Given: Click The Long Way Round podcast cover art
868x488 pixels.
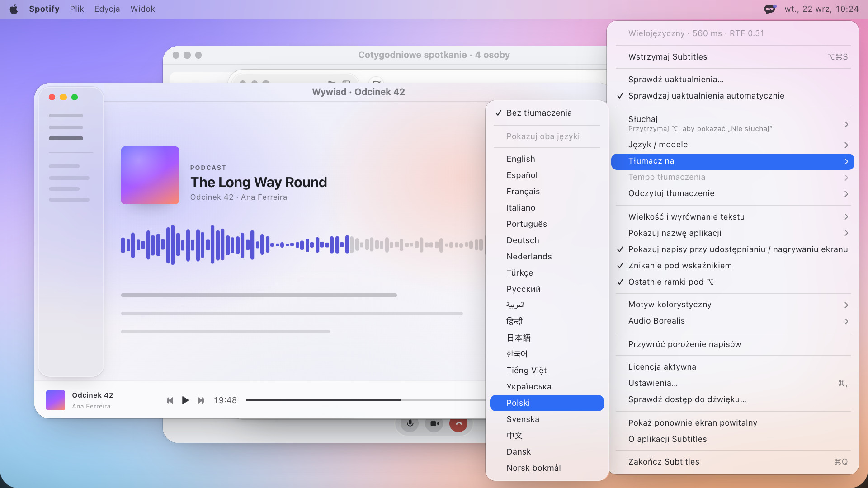Looking at the screenshot, I should 150,175.
